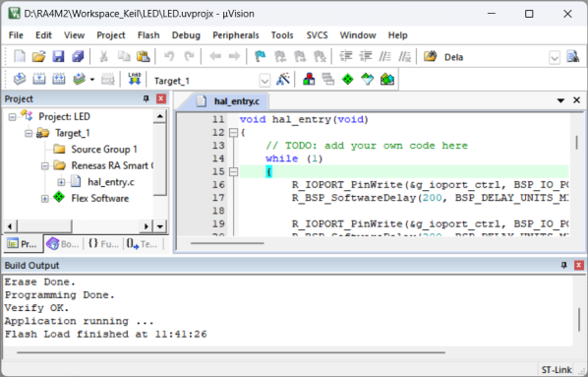The image size is (588, 377).
Task: Collapse the Renesas RA Smart group node
Action: [x=45, y=165]
